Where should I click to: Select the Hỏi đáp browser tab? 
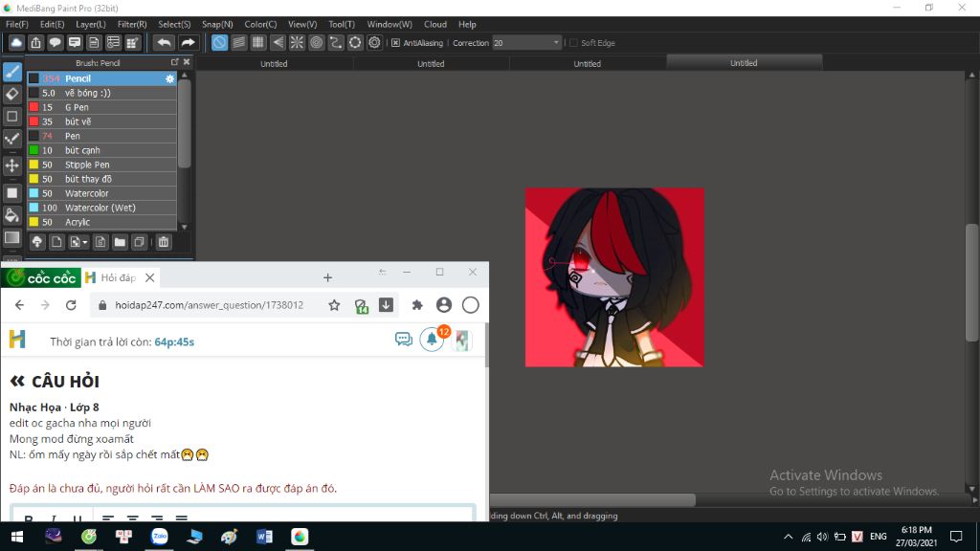[x=118, y=277]
